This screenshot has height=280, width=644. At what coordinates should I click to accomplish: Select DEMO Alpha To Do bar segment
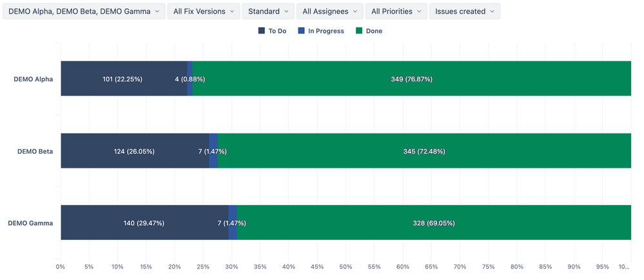click(x=124, y=79)
